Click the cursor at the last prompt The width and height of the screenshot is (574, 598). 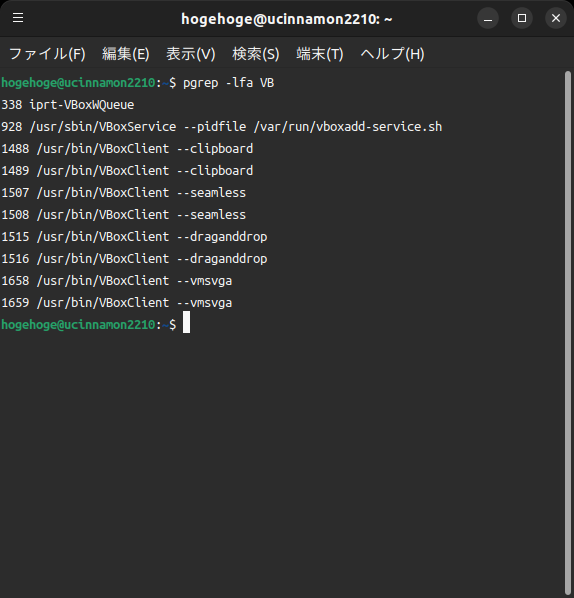coord(186,322)
